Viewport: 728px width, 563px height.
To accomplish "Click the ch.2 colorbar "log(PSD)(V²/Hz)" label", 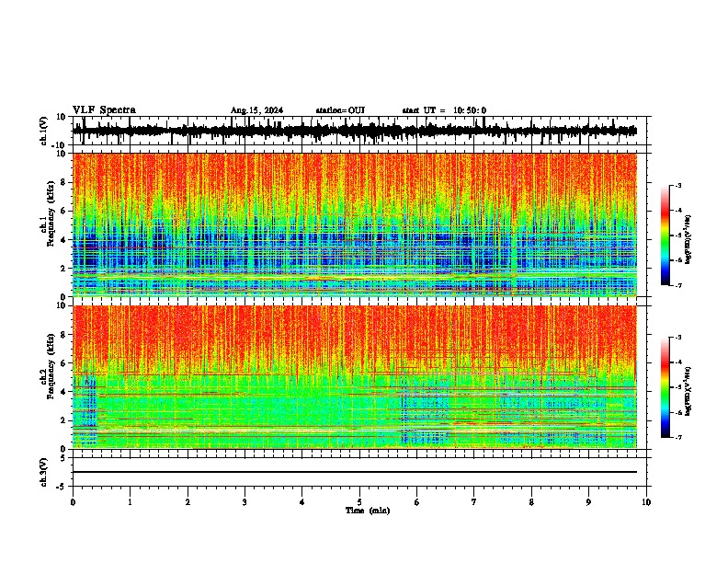I will pyautogui.click(x=688, y=391).
